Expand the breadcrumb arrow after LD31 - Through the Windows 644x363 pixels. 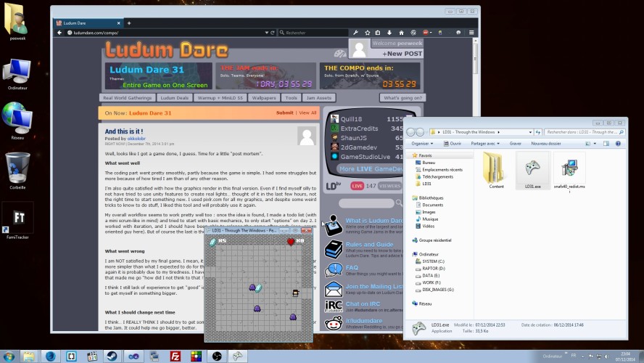[499, 132]
